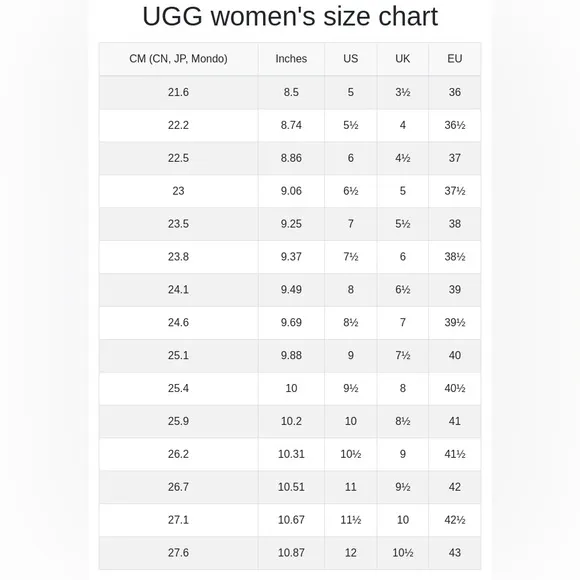Select the 10.51 inches cell
The height and width of the screenshot is (580, 580).
[291, 487]
